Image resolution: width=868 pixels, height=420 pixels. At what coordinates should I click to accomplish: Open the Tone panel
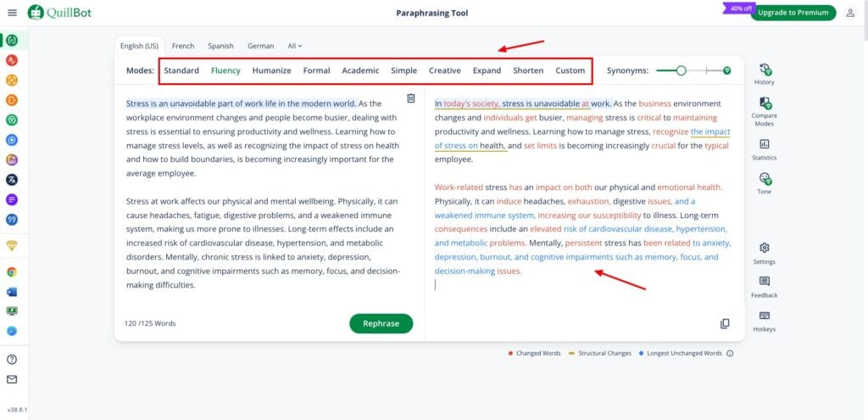765,184
